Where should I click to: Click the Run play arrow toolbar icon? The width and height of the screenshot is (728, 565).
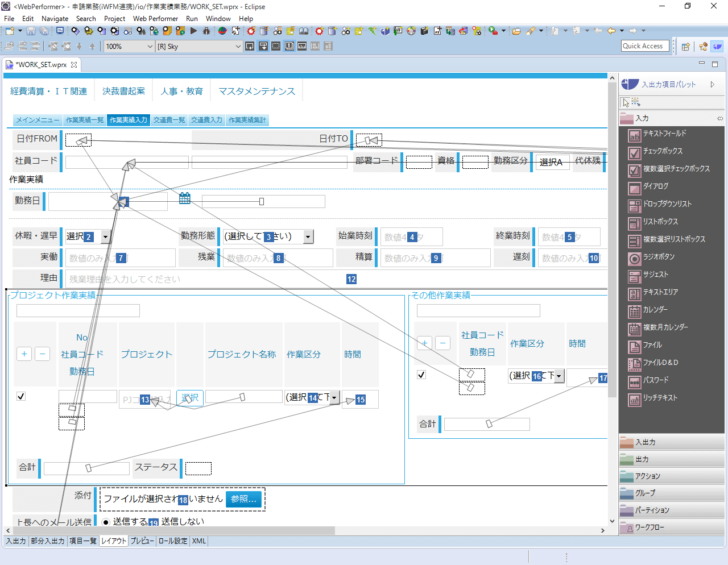point(193,31)
